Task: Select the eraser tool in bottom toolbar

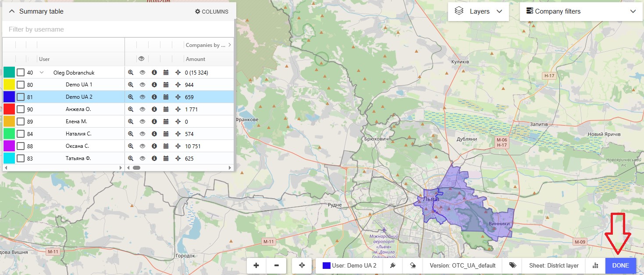Action: point(413,265)
